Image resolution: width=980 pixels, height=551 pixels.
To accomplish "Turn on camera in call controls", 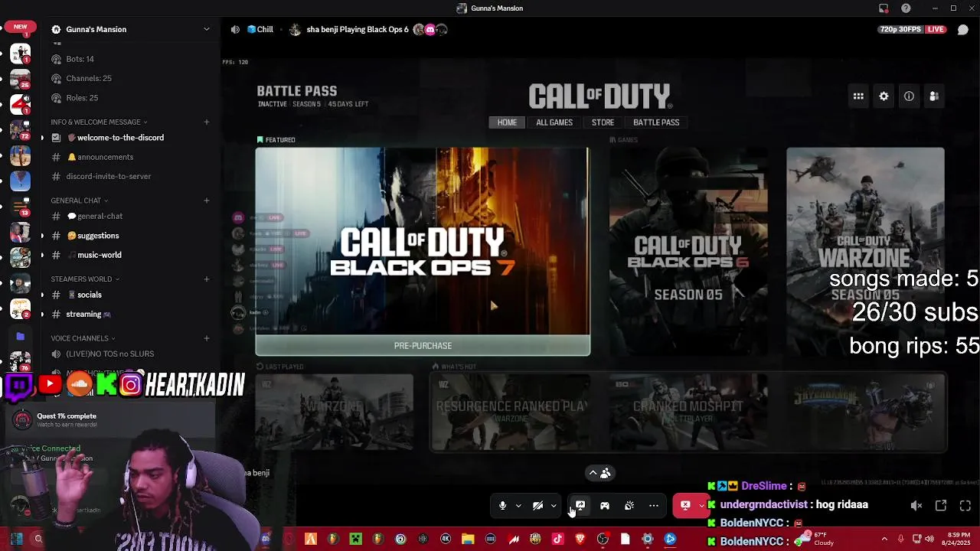I will 537,505.
